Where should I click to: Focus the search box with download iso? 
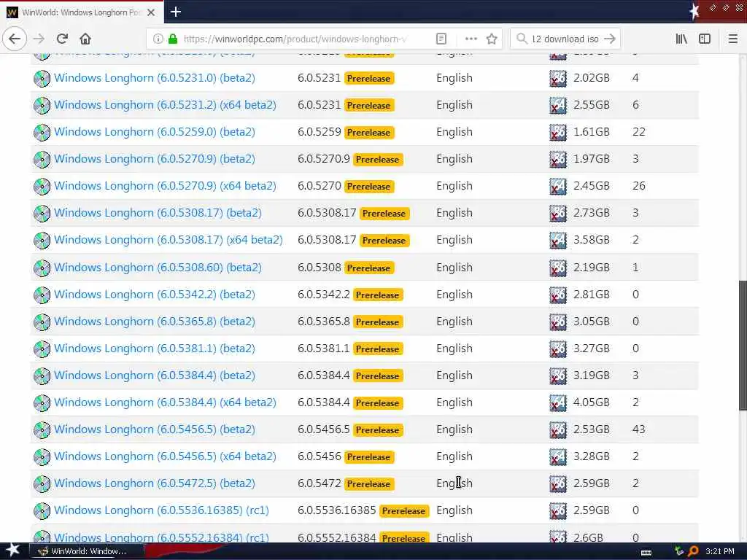point(565,39)
